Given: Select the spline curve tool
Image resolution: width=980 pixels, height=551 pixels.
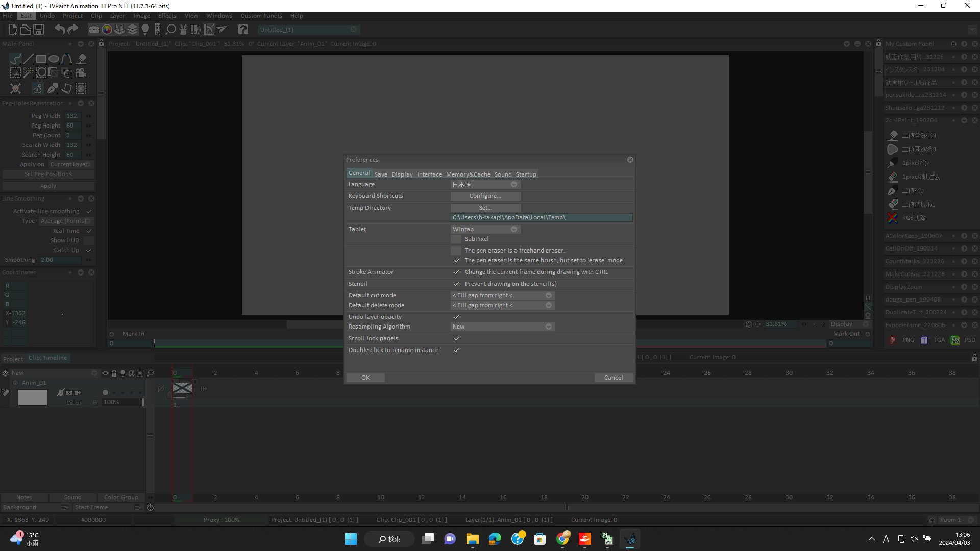Looking at the screenshot, I should pos(67,59).
